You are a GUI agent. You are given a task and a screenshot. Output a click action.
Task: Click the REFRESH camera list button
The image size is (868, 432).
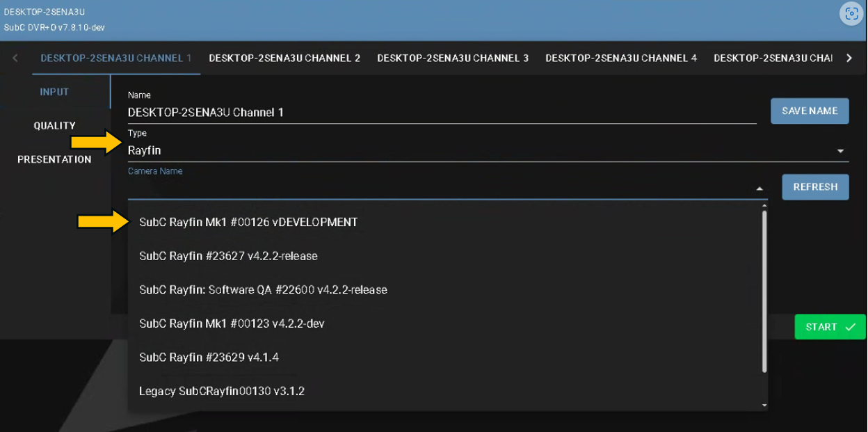[x=815, y=187]
